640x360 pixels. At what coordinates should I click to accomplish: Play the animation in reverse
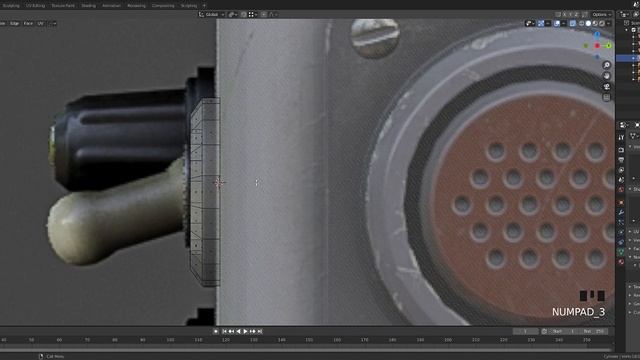[x=238, y=331]
